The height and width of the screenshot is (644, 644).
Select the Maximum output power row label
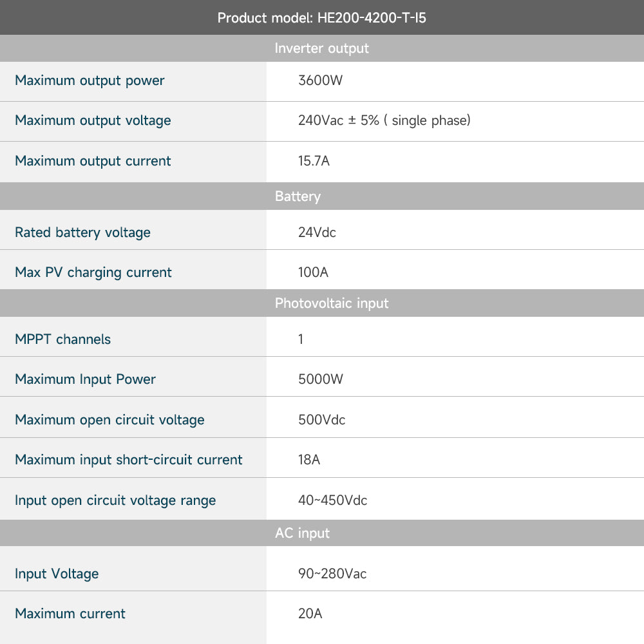coord(89,80)
